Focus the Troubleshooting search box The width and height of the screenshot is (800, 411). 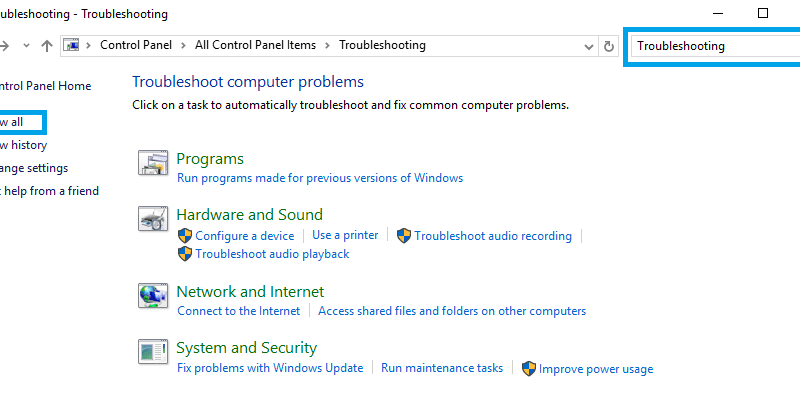tap(714, 46)
